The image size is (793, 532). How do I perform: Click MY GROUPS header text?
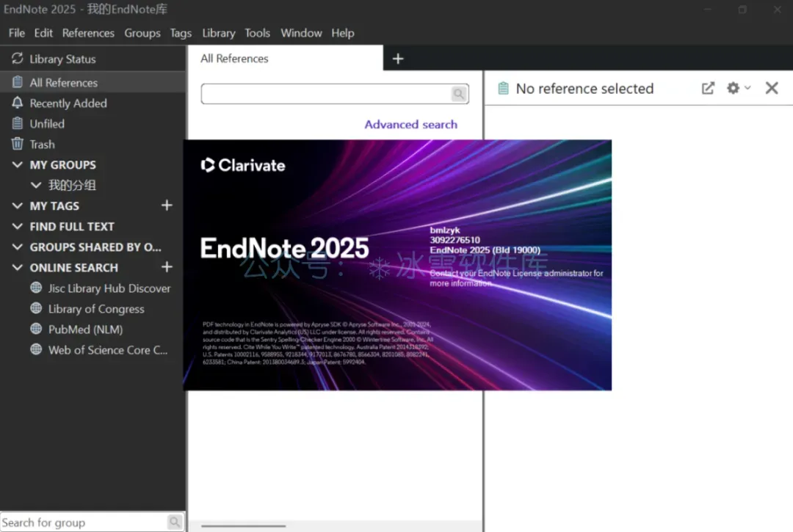pos(62,164)
